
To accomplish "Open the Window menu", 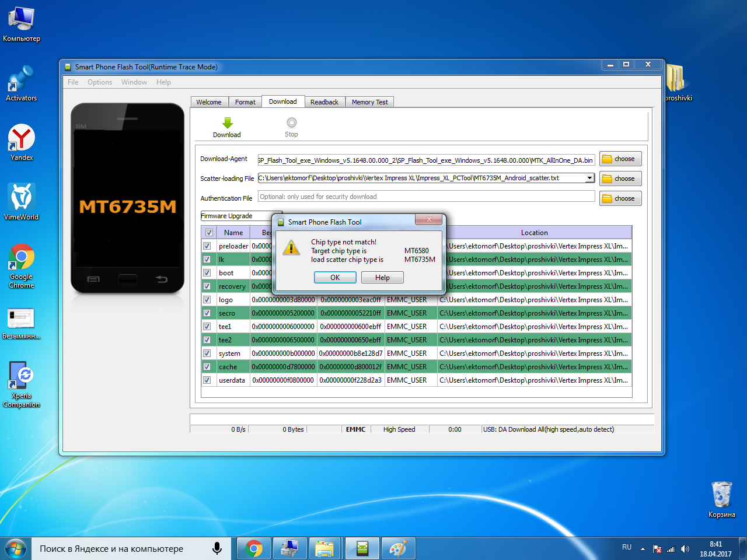I will [134, 82].
